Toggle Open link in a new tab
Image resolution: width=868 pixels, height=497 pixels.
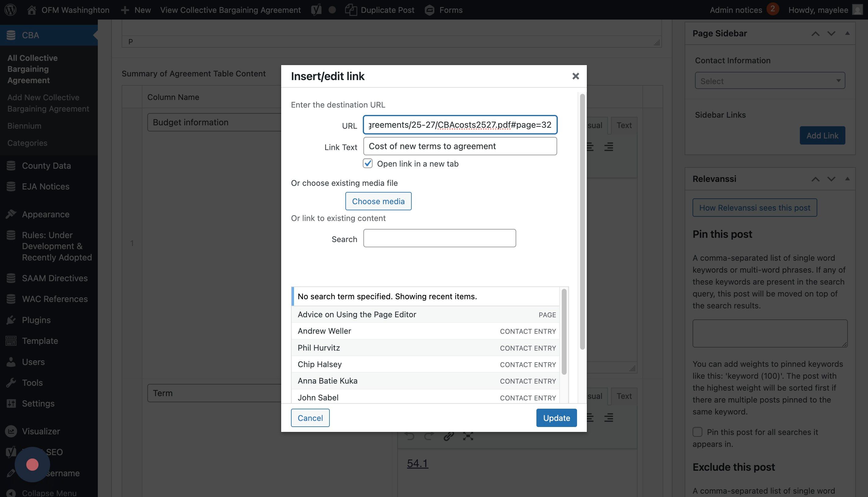click(368, 164)
